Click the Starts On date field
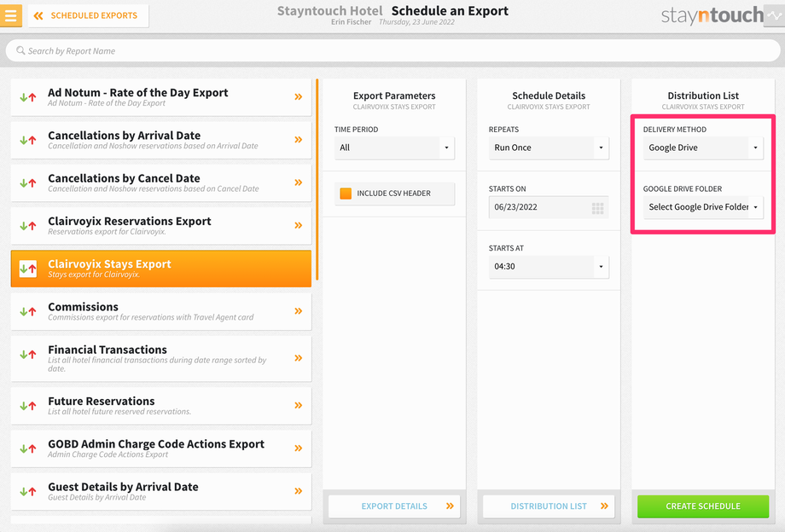 (549, 207)
